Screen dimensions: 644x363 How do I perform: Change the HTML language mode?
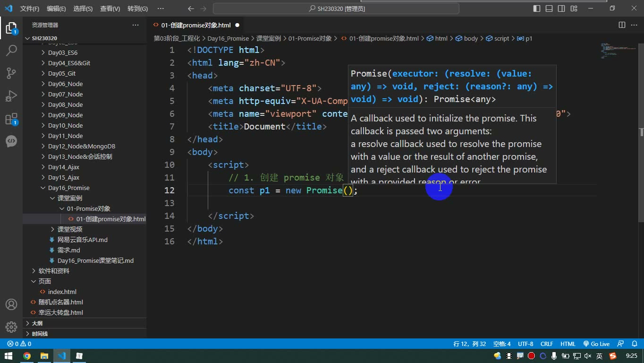568,344
